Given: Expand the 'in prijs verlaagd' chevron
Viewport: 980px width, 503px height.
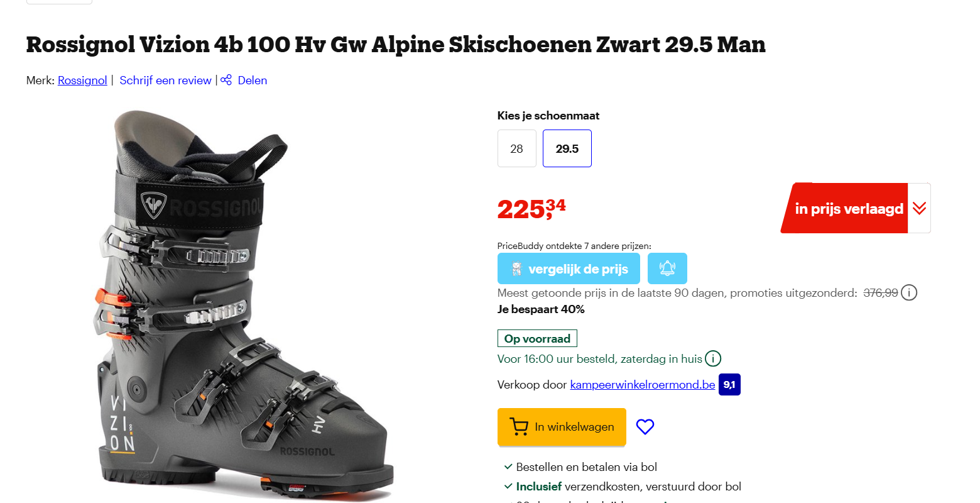Looking at the screenshot, I should [x=919, y=207].
